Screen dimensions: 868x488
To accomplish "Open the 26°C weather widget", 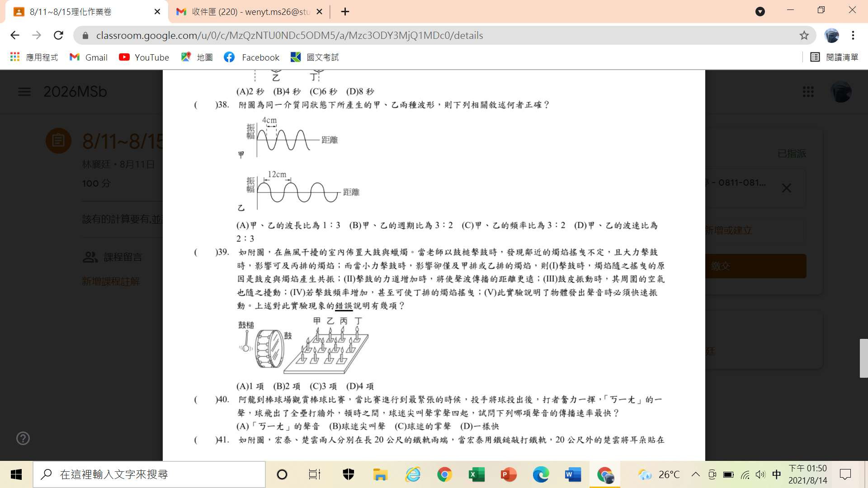I will click(659, 474).
